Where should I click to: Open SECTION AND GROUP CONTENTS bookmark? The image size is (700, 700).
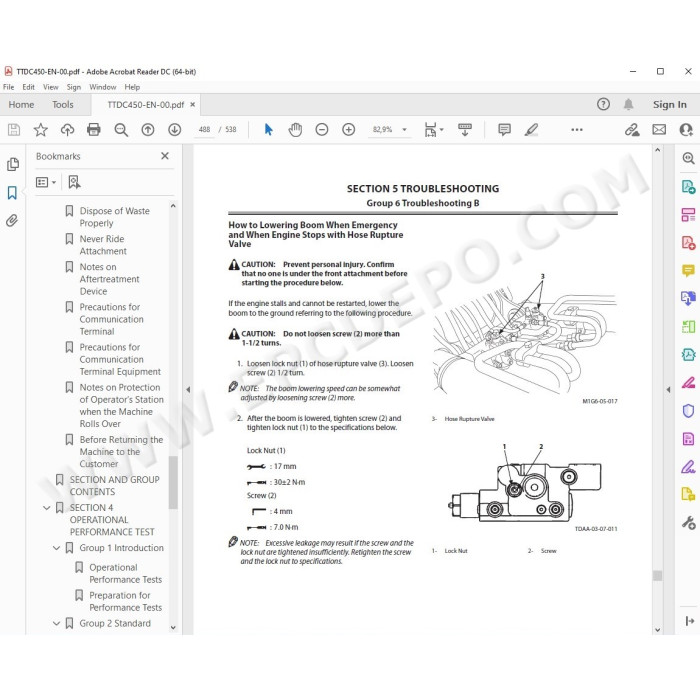click(114, 486)
